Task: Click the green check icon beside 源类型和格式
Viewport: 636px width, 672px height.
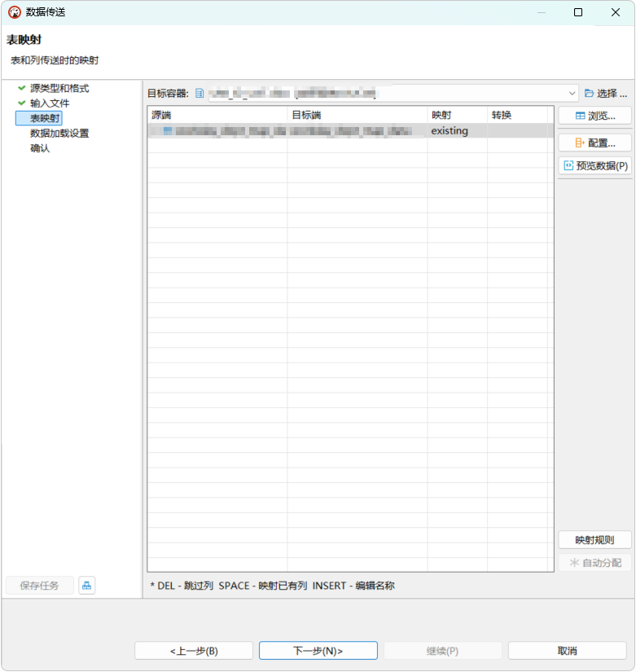Action: click(x=22, y=88)
